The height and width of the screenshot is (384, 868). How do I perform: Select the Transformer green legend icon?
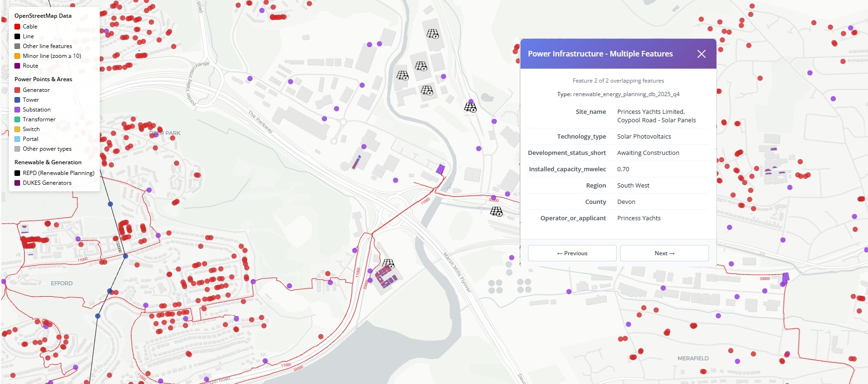17,119
